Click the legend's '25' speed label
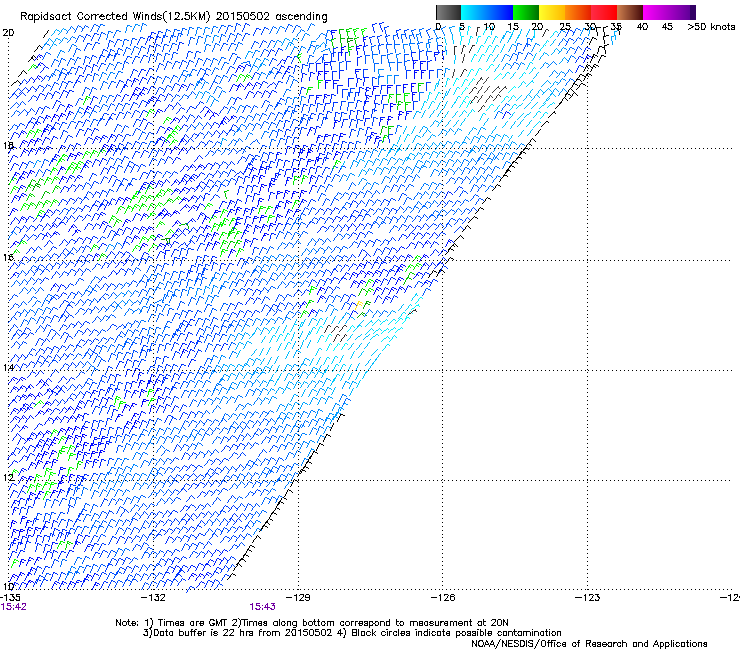 (565, 27)
